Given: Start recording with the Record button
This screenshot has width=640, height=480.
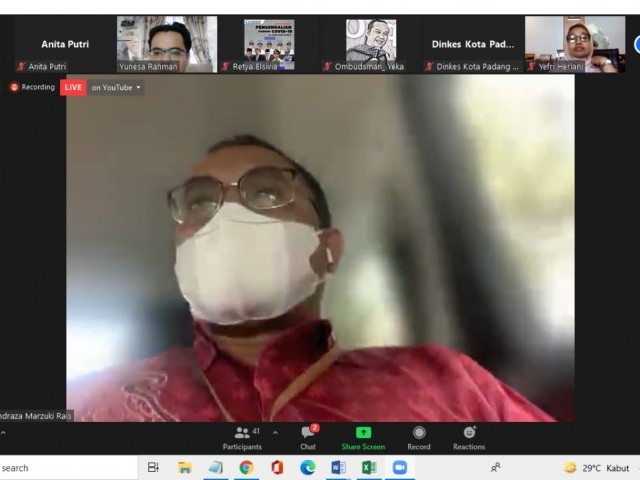Looking at the screenshot, I should click(419, 437).
